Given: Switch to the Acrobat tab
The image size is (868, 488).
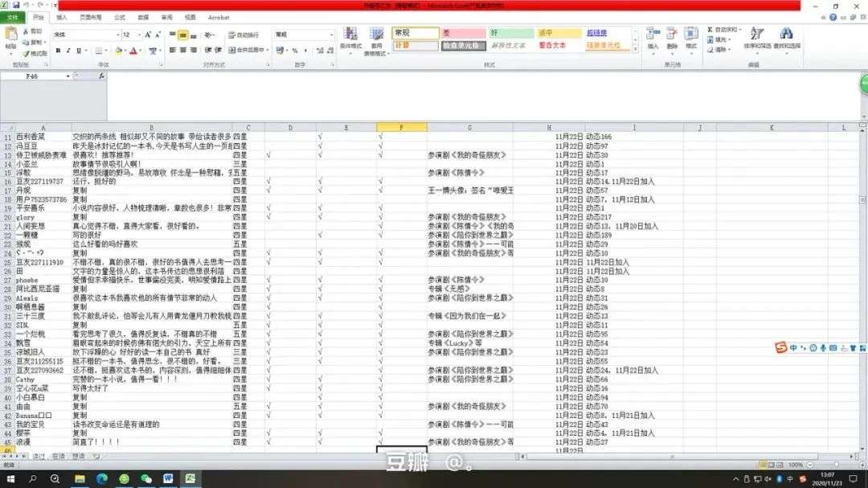Looking at the screenshot, I should pyautogui.click(x=218, y=18).
